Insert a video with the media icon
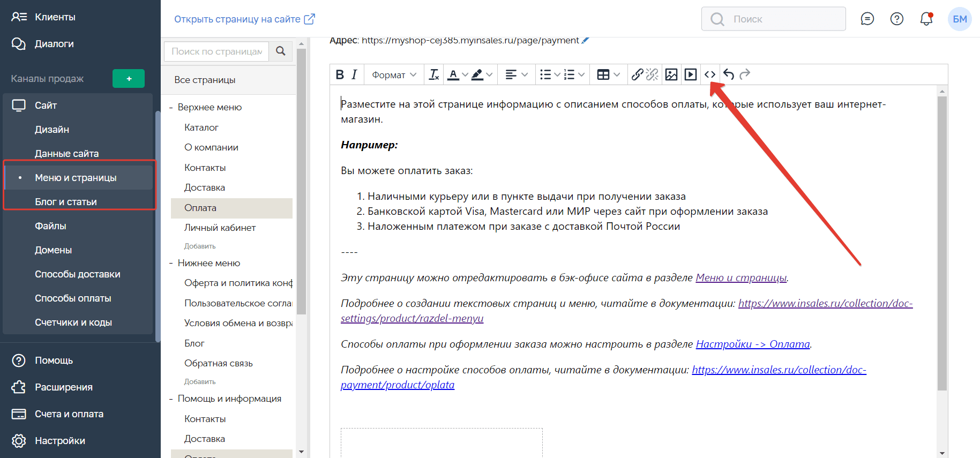This screenshot has width=980, height=458. [691, 74]
